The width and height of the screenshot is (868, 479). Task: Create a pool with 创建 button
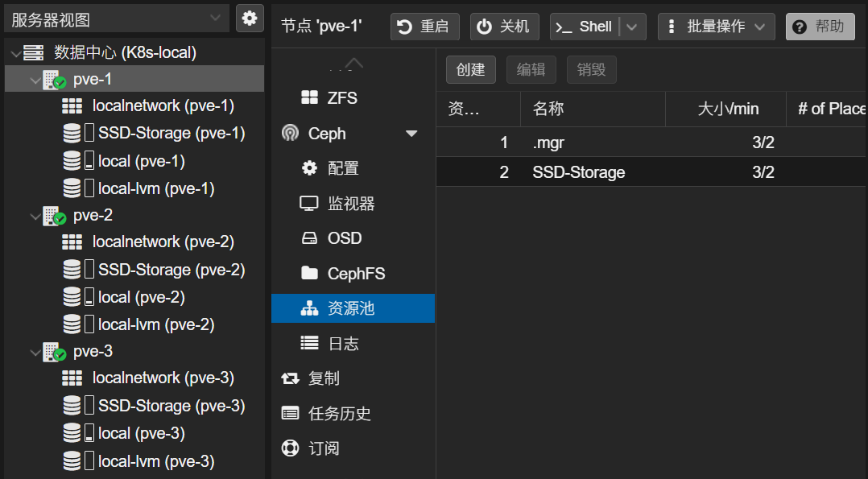[470, 69]
